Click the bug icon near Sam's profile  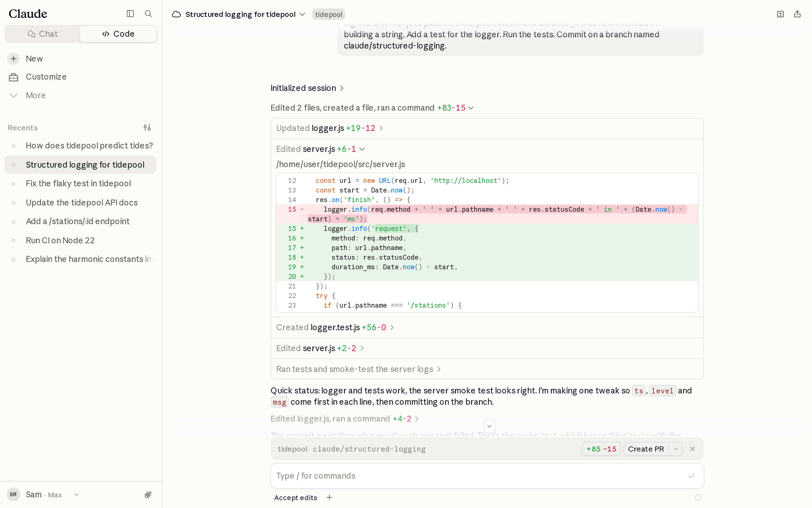(148, 494)
